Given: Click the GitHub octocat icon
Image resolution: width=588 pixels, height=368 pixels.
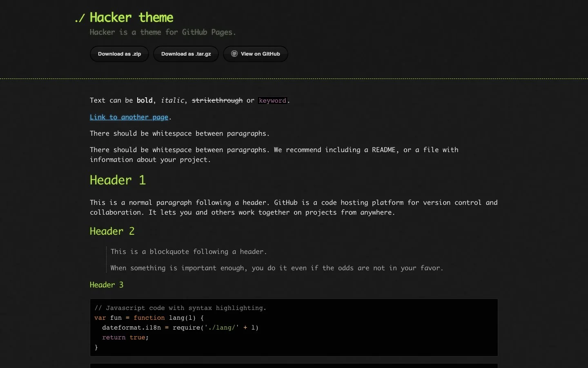Looking at the screenshot, I should (x=234, y=54).
